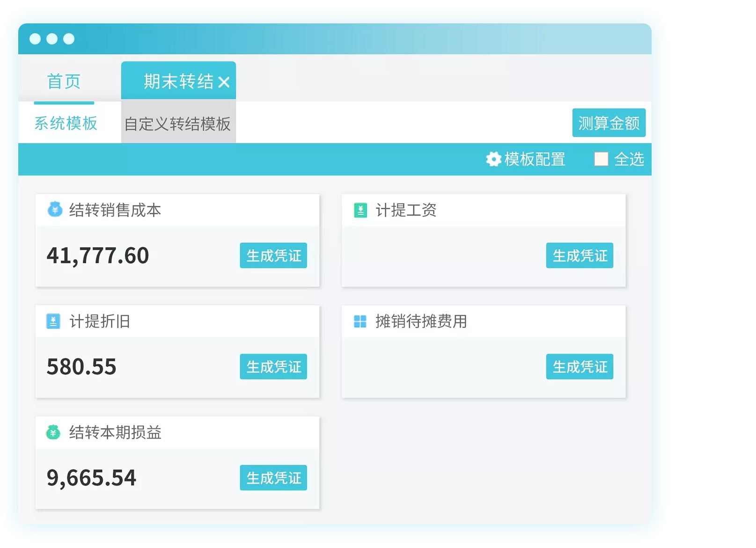Open the 模板配置 text link
Viewport: 756px width, 548px height.
click(x=535, y=159)
